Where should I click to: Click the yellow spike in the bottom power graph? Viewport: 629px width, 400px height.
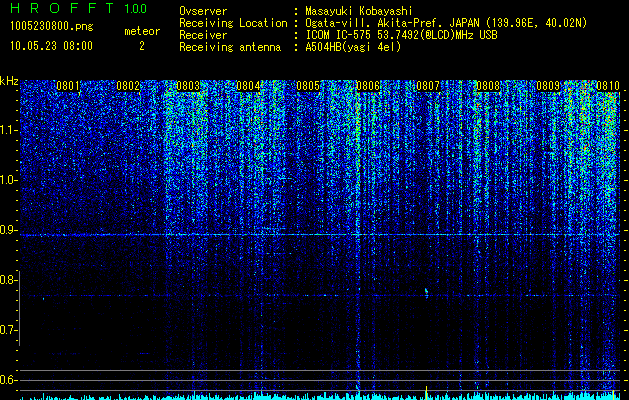point(426,392)
